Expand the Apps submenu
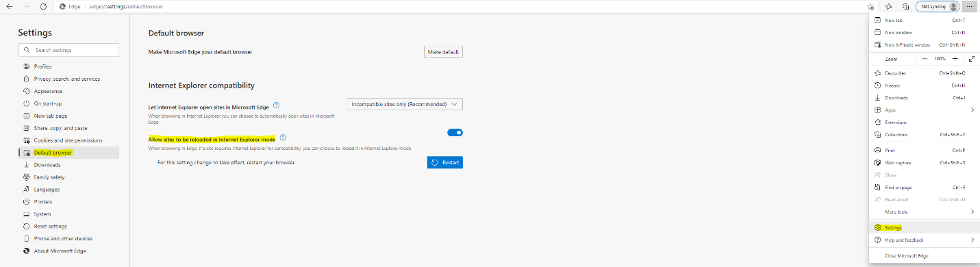 click(923, 110)
